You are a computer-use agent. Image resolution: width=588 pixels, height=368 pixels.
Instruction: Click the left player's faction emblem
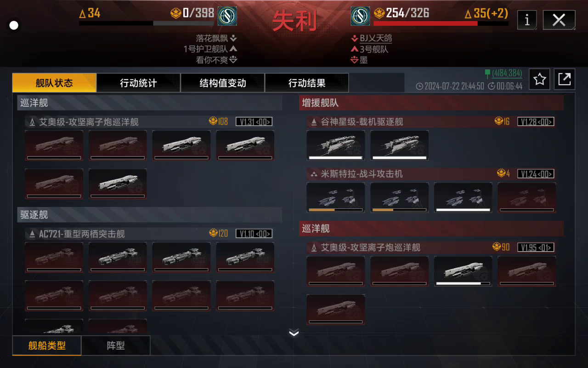pos(227,16)
